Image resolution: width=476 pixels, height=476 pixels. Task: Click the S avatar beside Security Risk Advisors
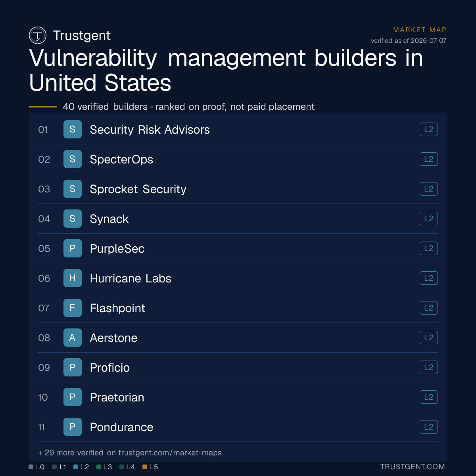tap(73, 129)
